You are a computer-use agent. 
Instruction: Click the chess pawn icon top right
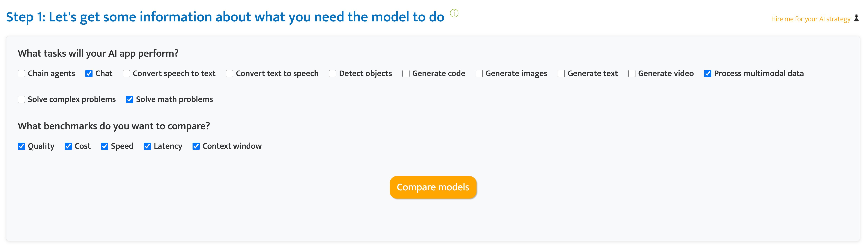(856, 18)
